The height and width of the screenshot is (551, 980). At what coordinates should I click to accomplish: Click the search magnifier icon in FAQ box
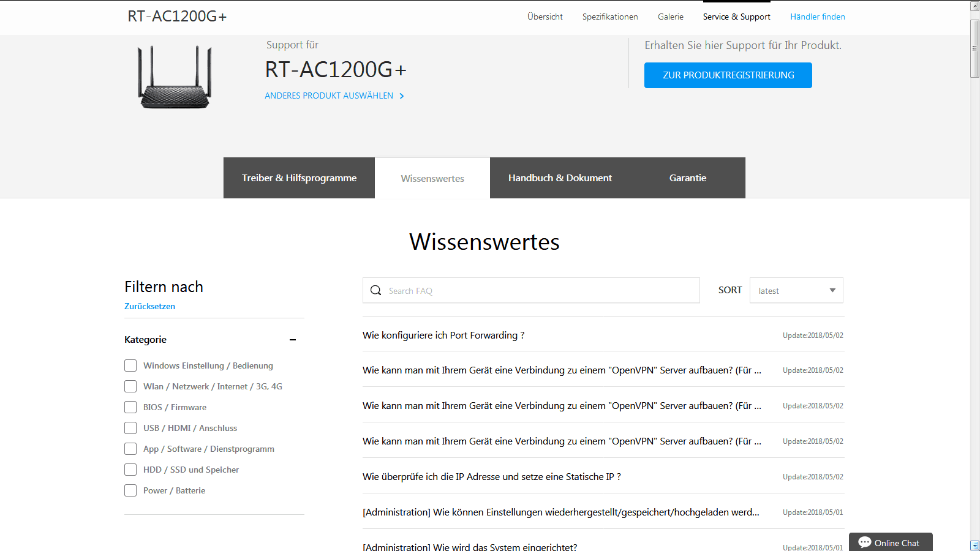pos(376,290)
